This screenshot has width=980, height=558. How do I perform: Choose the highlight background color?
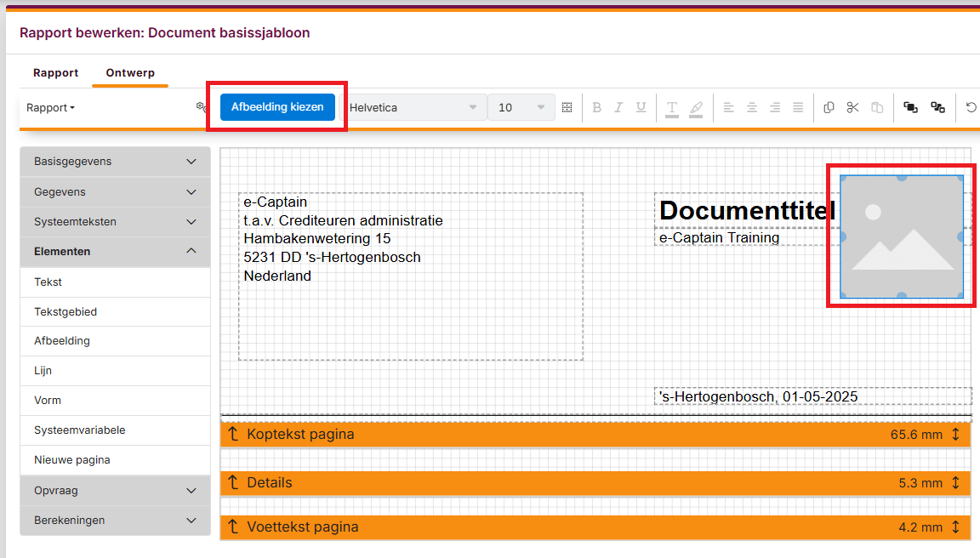(x=696, y=109)
